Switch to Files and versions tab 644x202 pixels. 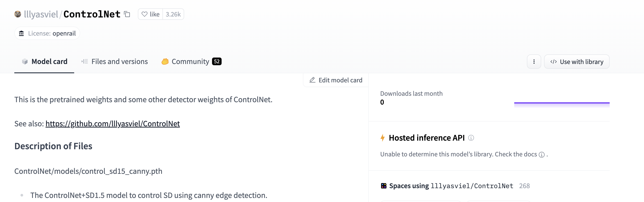114,62
